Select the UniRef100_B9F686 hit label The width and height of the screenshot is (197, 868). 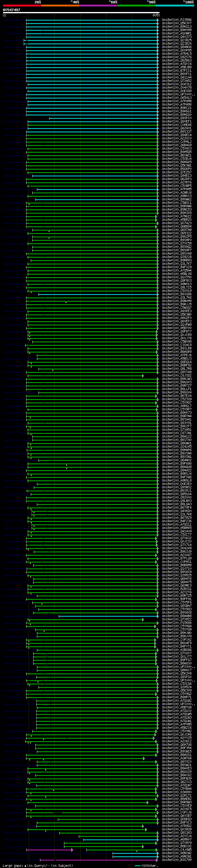click(176, 463)
